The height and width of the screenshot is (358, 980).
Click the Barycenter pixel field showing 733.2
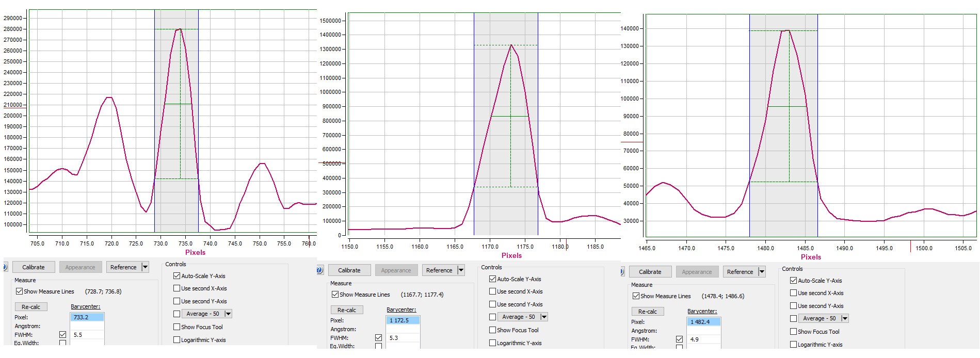click(87, 317)
